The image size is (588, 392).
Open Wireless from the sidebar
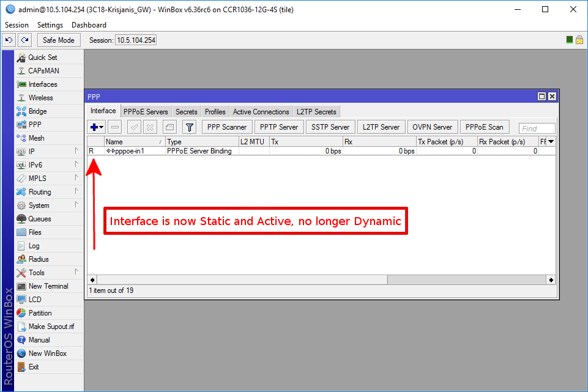37,97
